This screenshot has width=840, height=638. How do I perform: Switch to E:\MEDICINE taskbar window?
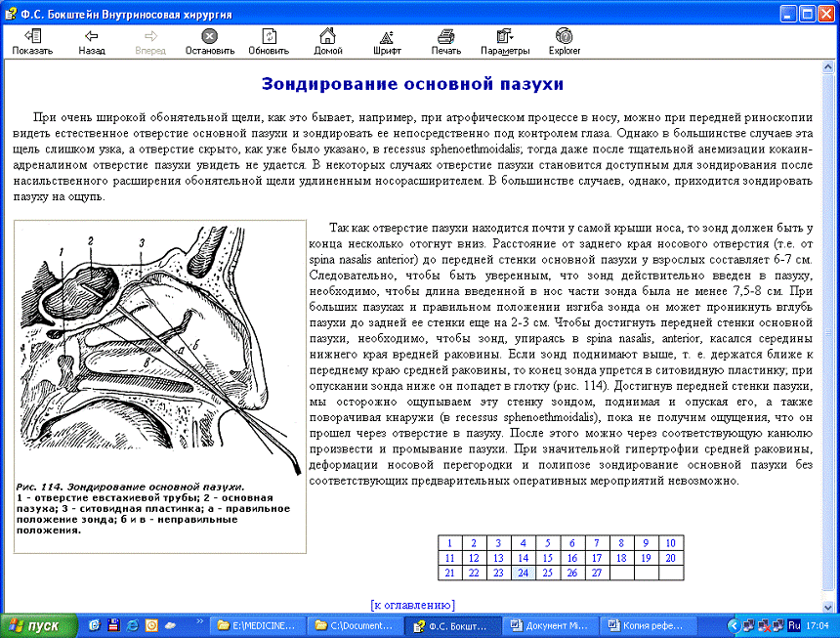pos(258,624)
